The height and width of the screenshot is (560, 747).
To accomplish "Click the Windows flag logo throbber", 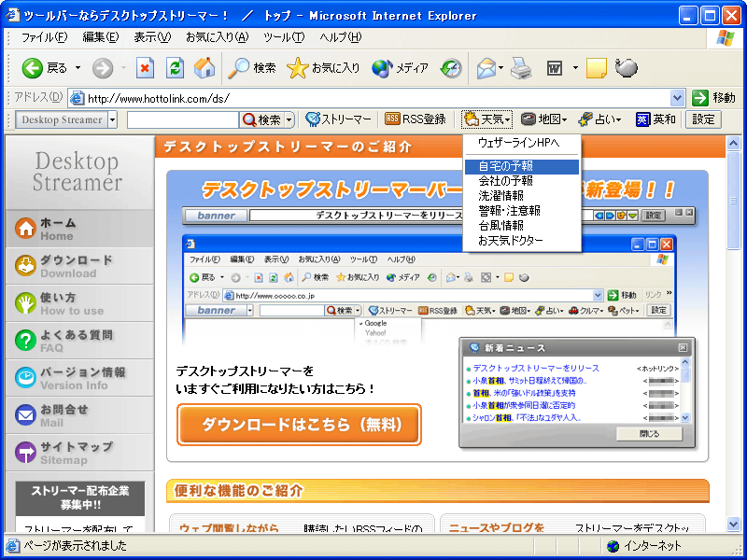I will click(726, 37).
